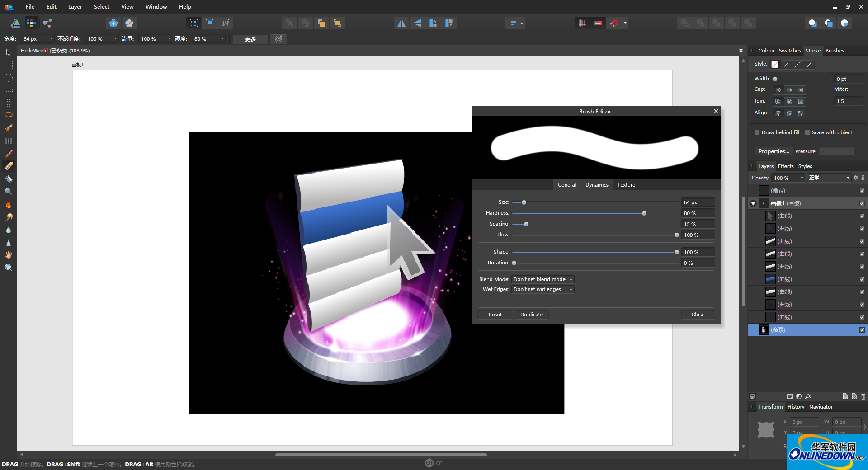The height and width of the screenshot is (470, 868).
Task: Open the Select menu
Action: (102, 6)
